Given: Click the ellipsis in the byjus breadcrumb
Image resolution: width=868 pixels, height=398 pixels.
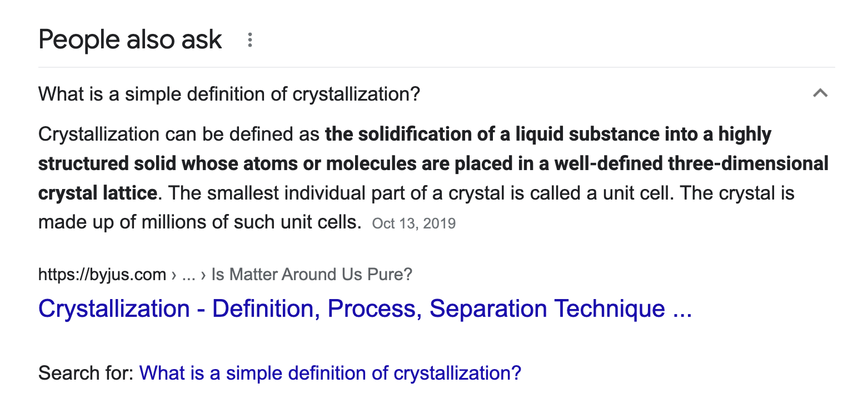Looking at the screenshot, I should tap(188, 274).
